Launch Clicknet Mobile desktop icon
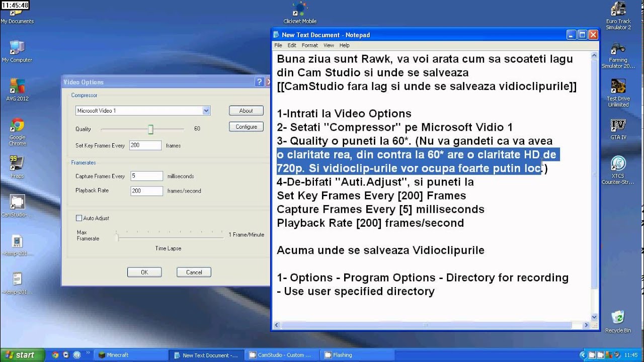 click(x=300, y=13)
